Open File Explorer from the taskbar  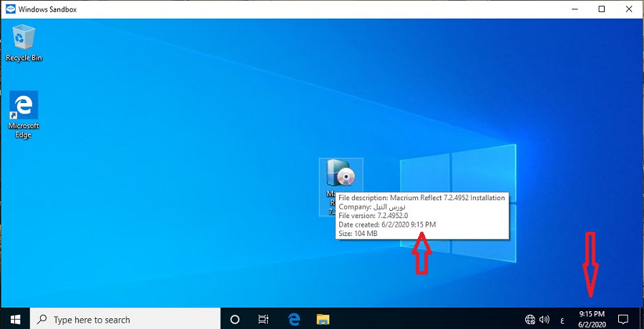point(323,319)
